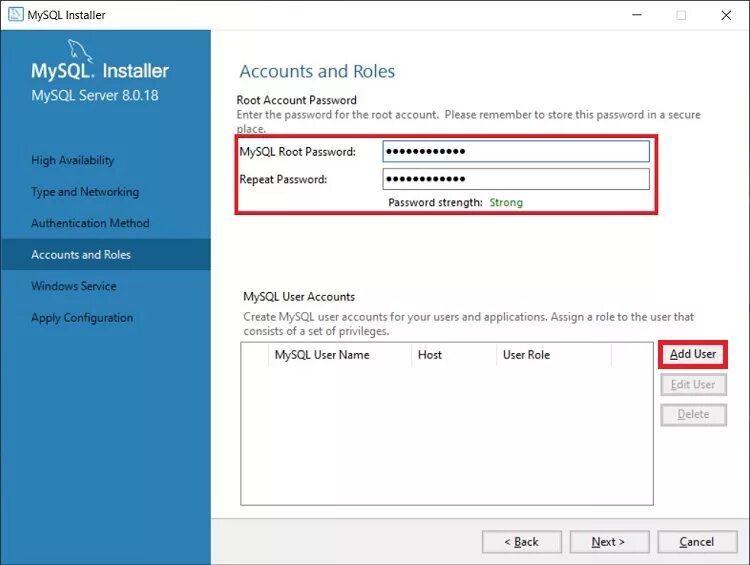Click the MySQL User Accounts heading

point(299,297)
